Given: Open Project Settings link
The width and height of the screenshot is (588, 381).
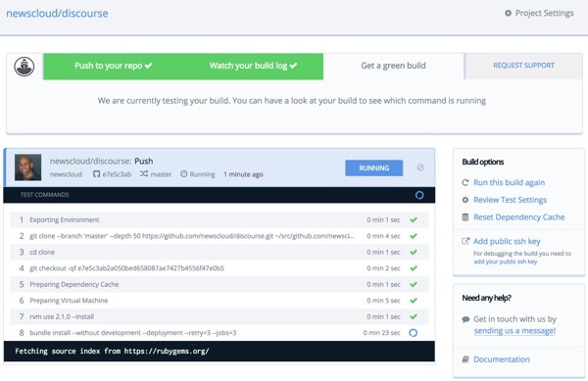Looking at the screenshot, I should point(539,13).
